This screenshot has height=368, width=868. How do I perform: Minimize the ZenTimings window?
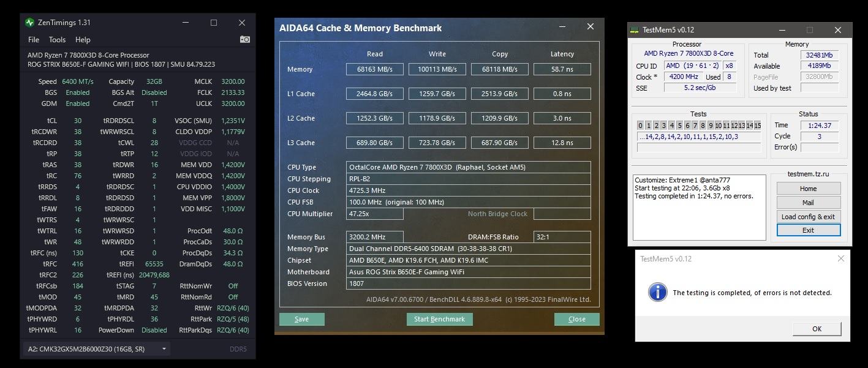point(186,23)
